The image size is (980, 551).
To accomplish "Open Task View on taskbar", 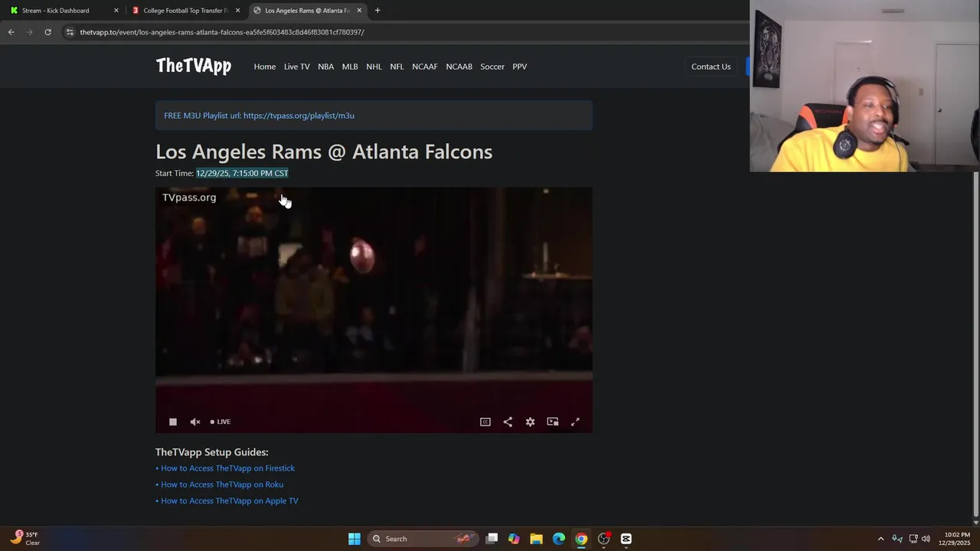I will (492, 539).
